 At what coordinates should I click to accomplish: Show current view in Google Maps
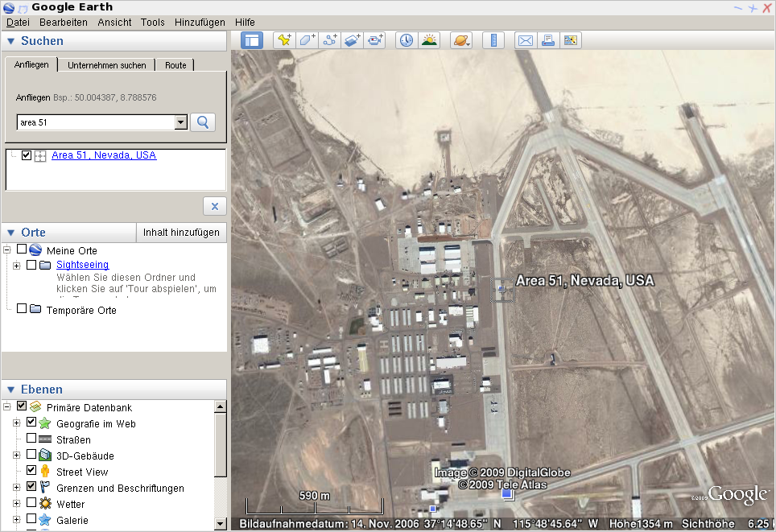(x=571, y=40)
